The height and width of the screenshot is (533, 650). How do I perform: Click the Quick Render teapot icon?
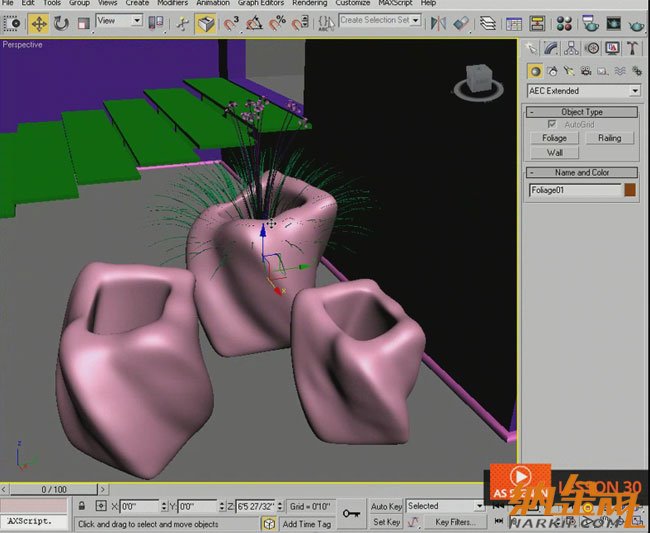pyautogui.click(x=636, y=25)
